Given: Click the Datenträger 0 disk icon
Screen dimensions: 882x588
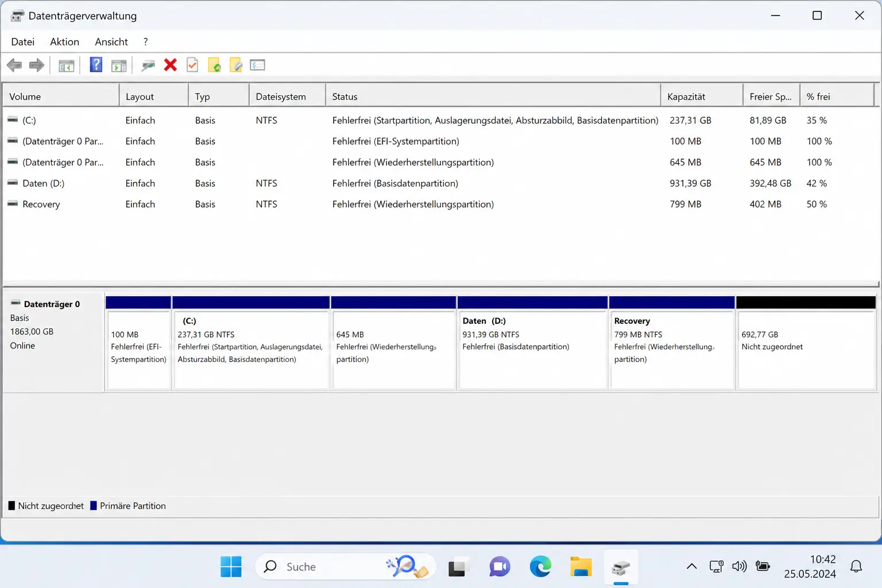Looking at the screenshot, I should pyautogui.click(x=16, y=303).
